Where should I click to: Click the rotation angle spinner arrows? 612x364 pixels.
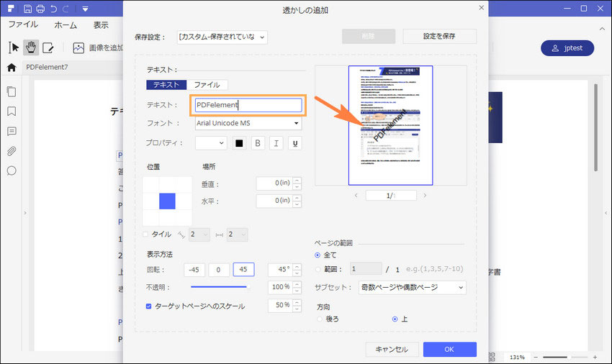[297, 270]
